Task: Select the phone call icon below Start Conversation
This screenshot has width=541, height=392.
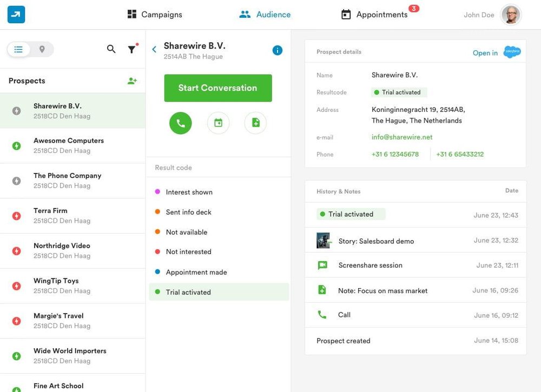Action: [x=180, y=123]
